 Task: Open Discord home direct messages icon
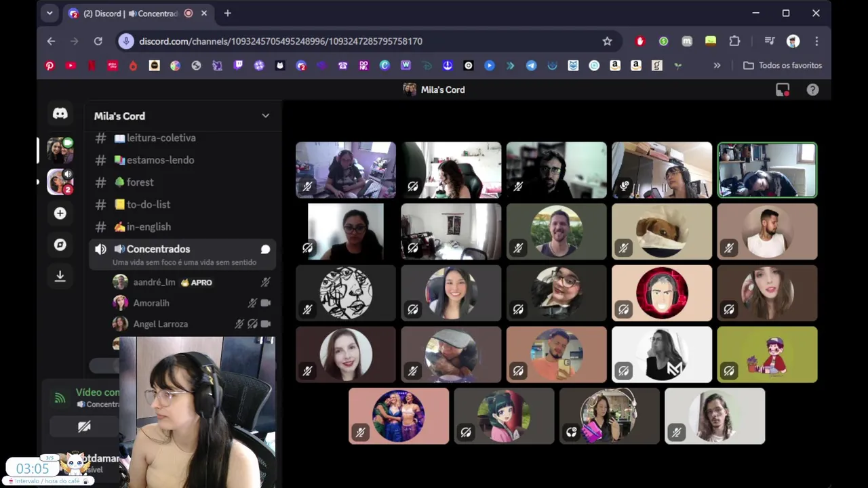pos(60,114)
